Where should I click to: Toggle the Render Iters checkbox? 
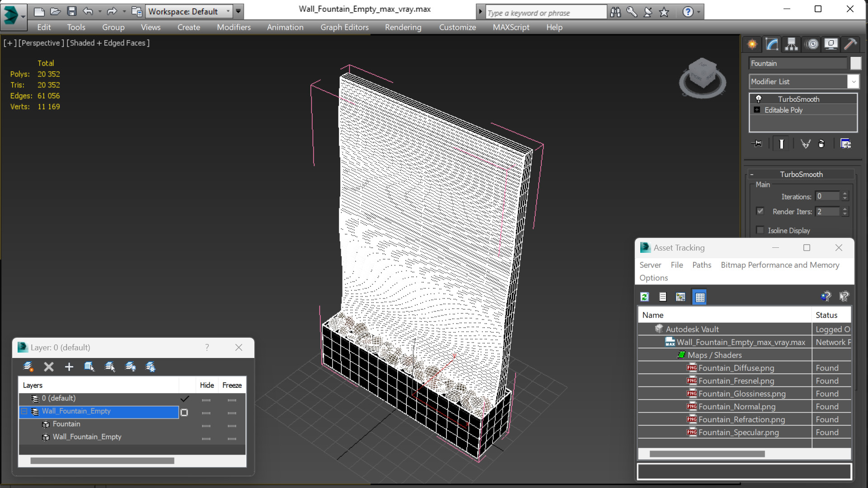coord(760,211)
